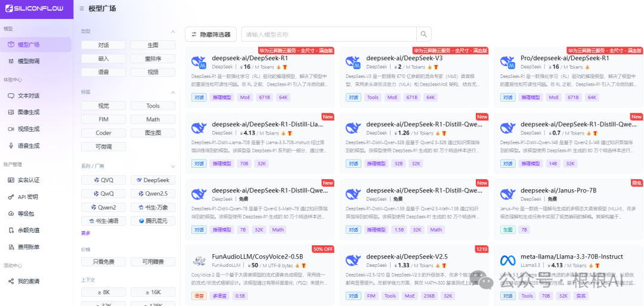This screenshot has height=306, width=644.
Task: Expand the 系列 / 厂商 section chevron
Action: click(173, 167)
